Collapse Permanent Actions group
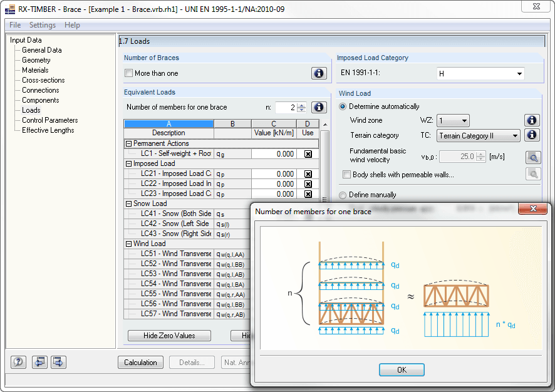This screenshot has width=555, height=392. (x=128, y=144)
